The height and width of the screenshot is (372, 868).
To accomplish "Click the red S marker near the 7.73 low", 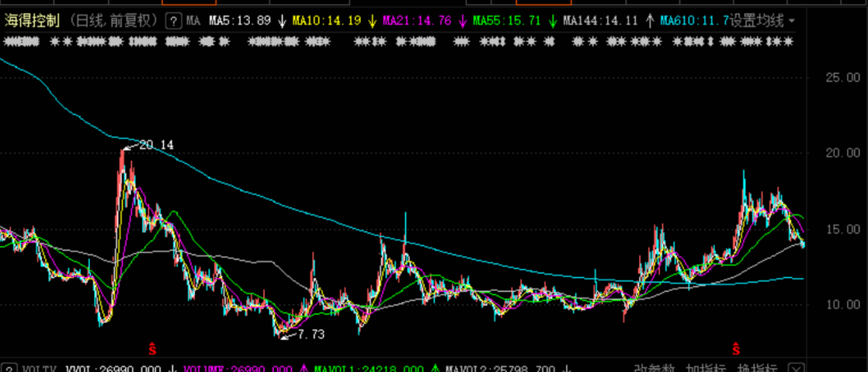I will (x=152, y=350).
